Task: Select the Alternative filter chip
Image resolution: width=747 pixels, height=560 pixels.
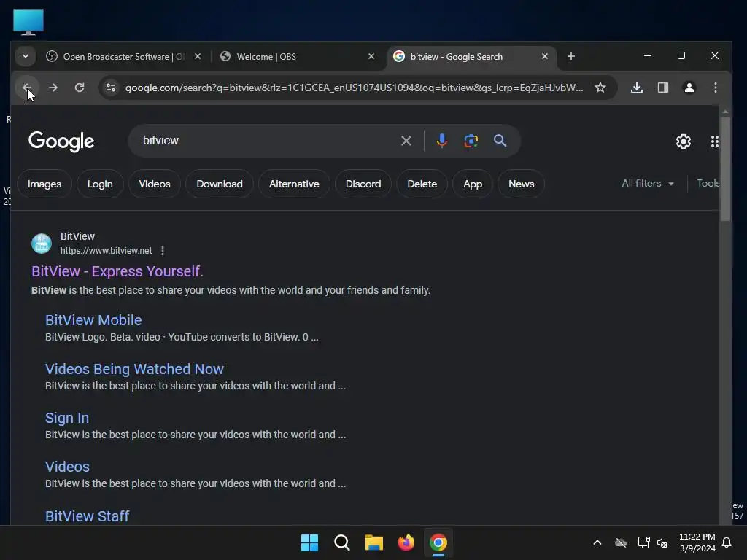Action: tap(294, 184)
